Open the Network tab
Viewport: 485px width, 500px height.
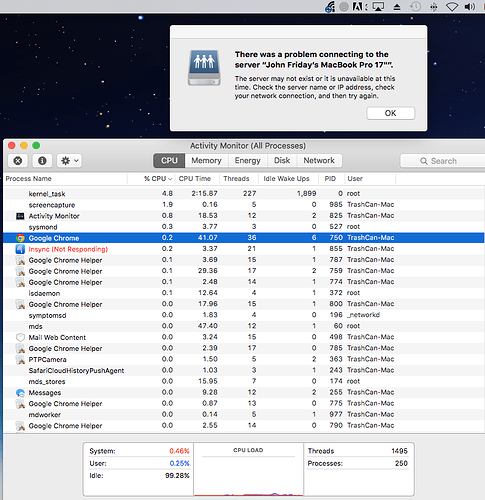click(x=319, y=161)
